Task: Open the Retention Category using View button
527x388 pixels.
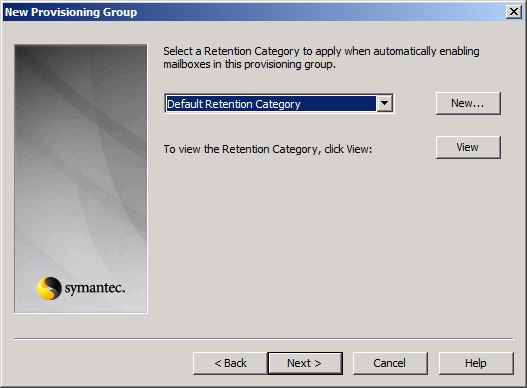Action: [468, 147]
